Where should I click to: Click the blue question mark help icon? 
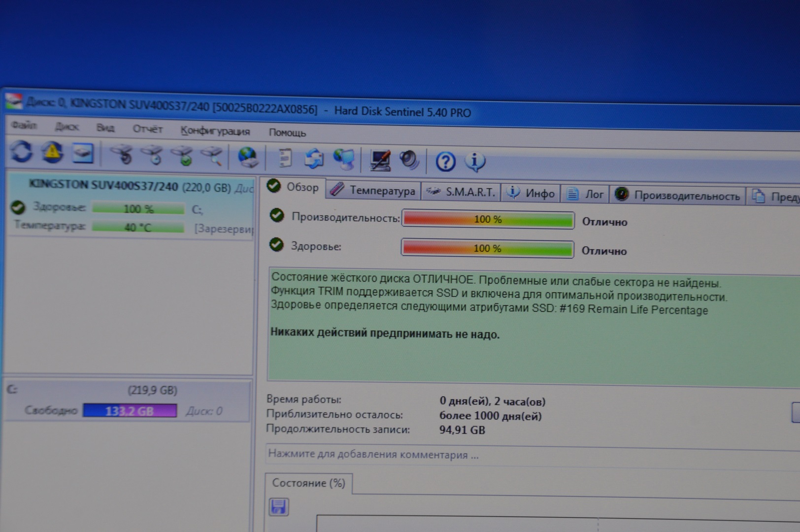(445, 162)
